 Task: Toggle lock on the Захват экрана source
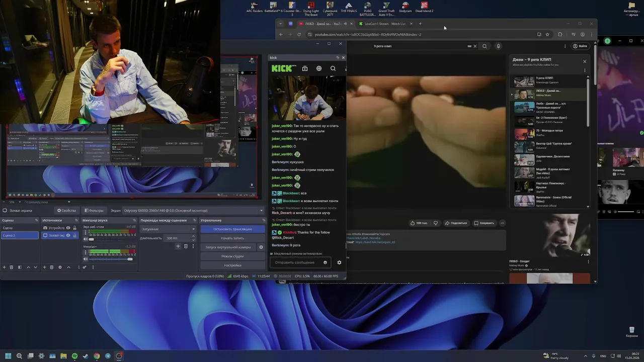74,235
